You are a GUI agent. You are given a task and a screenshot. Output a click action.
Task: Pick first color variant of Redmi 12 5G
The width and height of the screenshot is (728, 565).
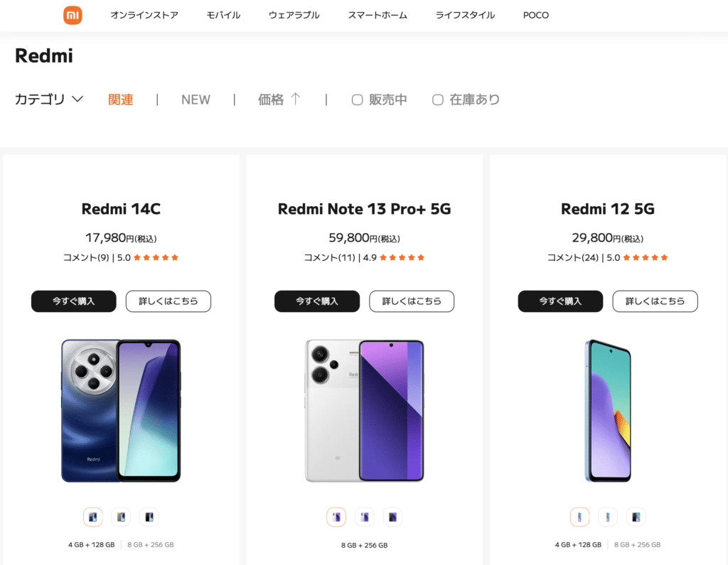coord(579,517)
